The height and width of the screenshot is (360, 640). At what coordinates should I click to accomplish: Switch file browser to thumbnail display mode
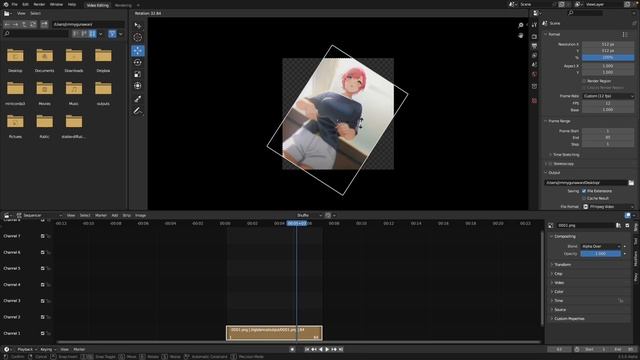(x=93, y=34)
